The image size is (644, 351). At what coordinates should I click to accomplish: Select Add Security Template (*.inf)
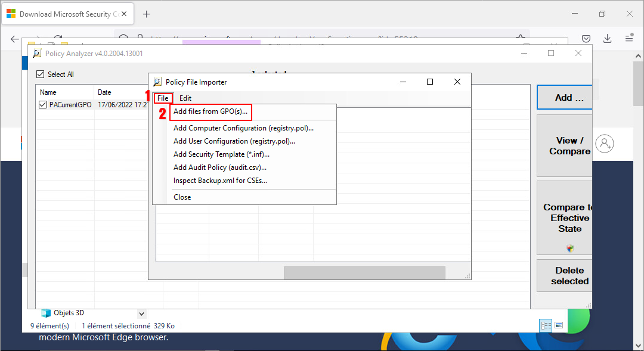pyautogui.click(x=221, y=154)
